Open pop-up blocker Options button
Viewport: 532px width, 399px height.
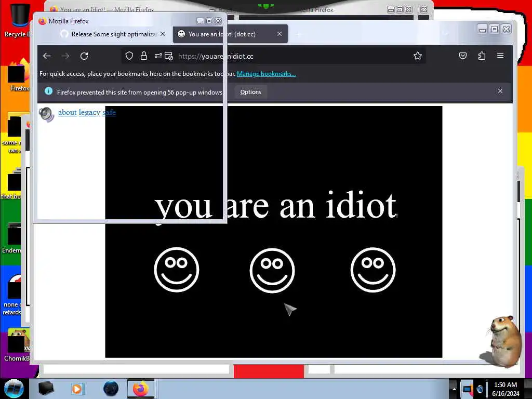(251, 92)
